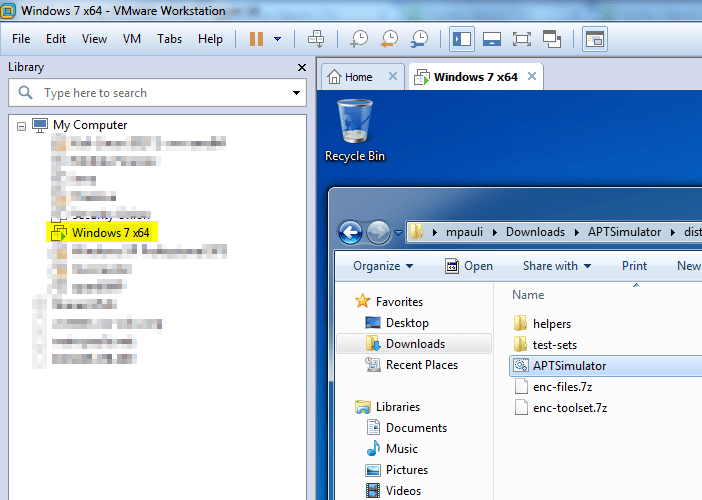This screenshot has height=500, width=702.
Task: Click Explorer's Back navigation button
Action: (x=350, y=232)
